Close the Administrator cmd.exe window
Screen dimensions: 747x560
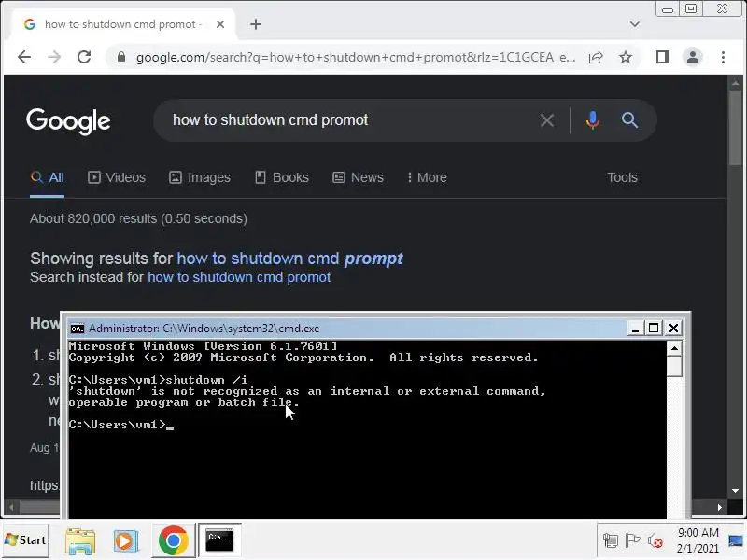pos(673,329)
